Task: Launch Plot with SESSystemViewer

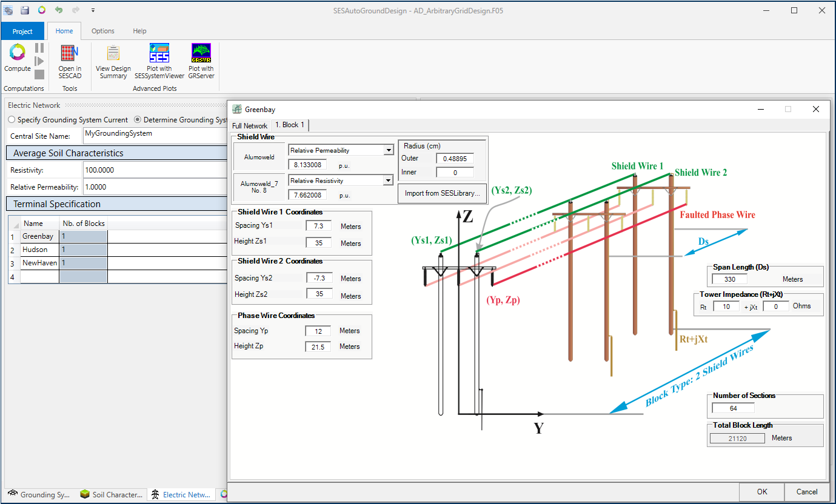Action: (159, 61)
